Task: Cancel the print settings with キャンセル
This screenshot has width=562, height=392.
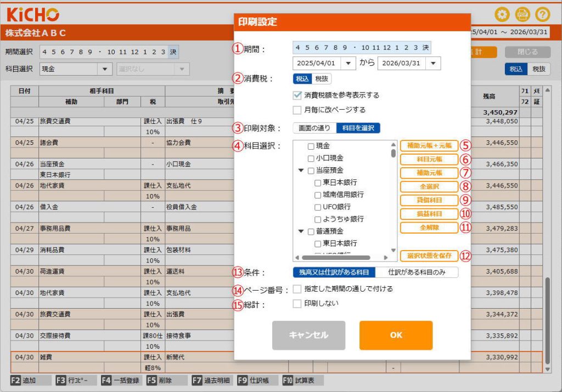Action: click(308, 335)
